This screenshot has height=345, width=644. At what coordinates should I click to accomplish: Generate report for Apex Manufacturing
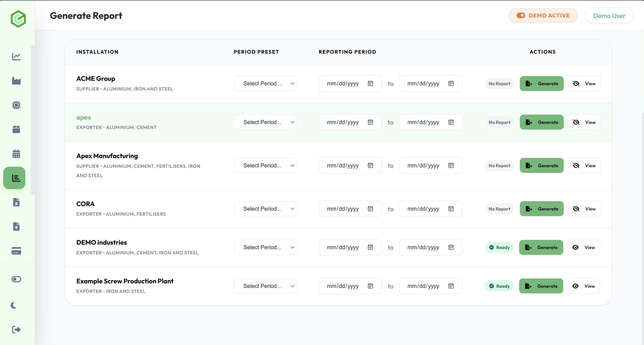pyautogui.click(x=542, y=165)
